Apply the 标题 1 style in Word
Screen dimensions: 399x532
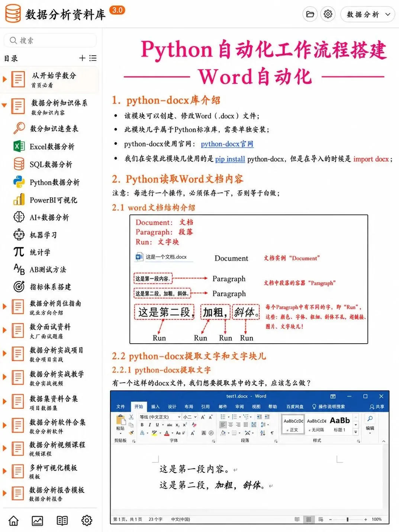(340, 424)
